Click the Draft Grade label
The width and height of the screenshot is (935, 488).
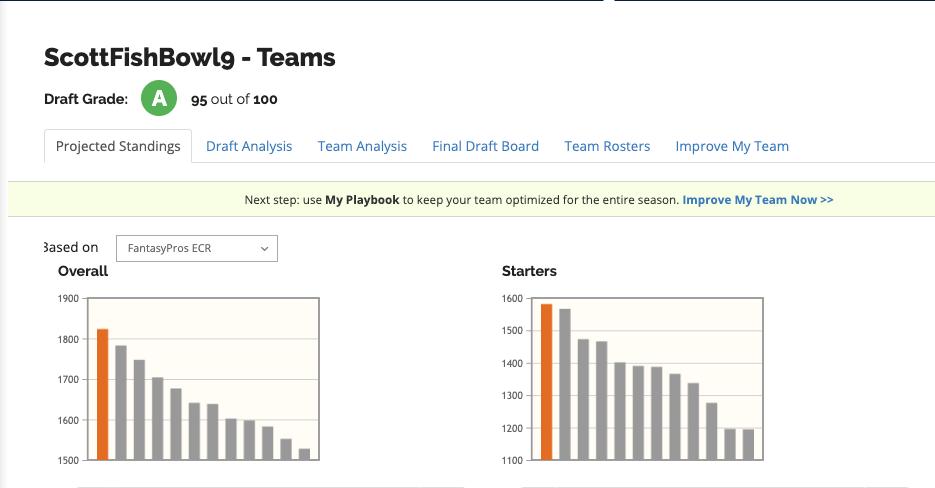86,99
